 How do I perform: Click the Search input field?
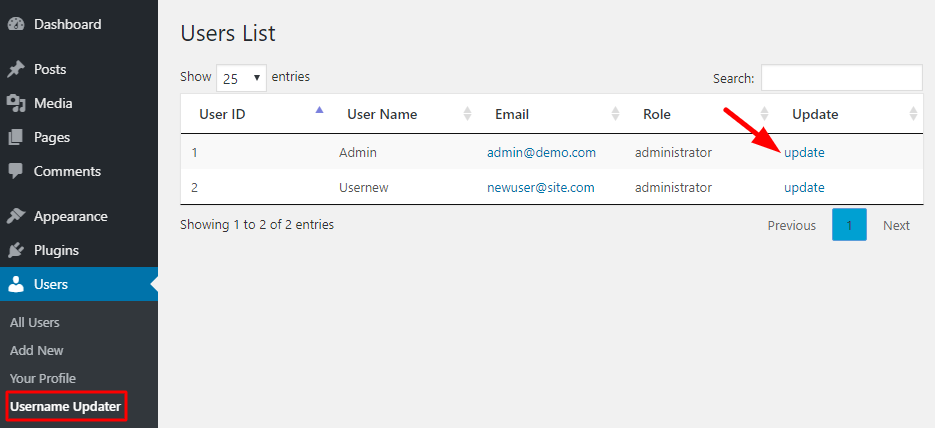(x=841, y=78)
